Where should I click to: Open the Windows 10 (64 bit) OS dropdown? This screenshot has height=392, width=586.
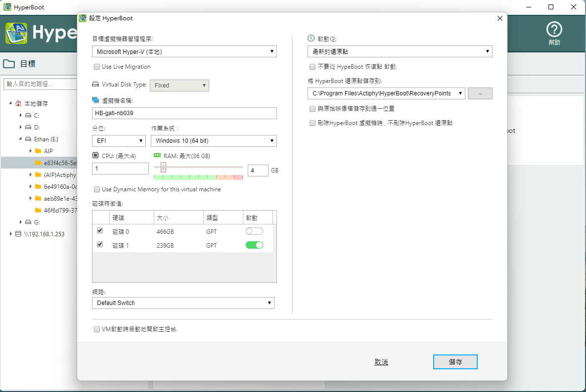click(214, 141)
